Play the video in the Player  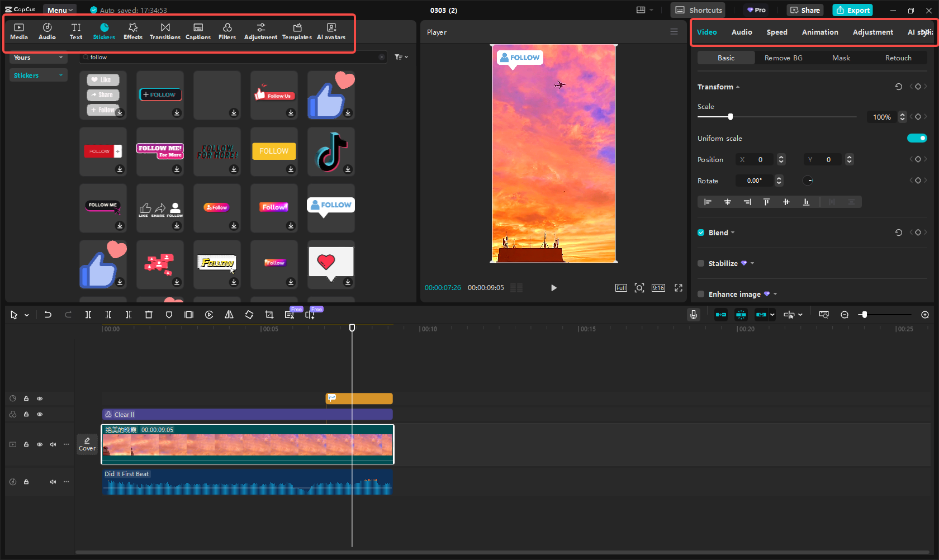[x=553, y=288]
